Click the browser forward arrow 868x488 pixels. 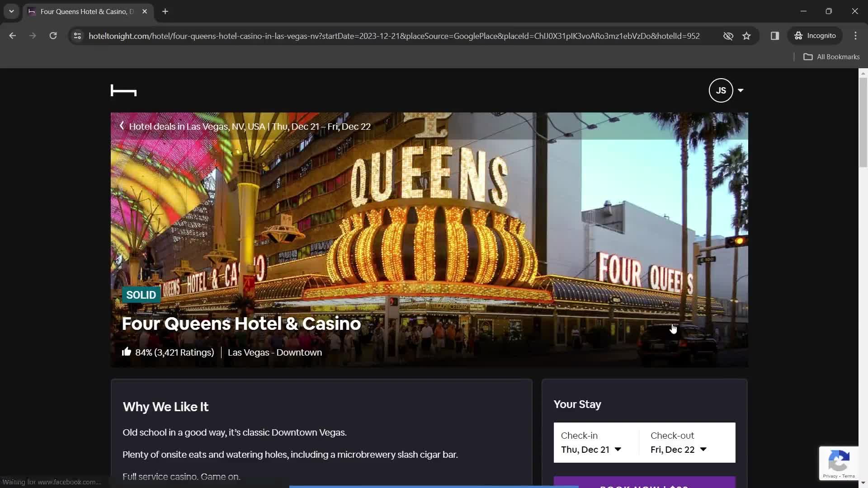(x=33, y=36)
